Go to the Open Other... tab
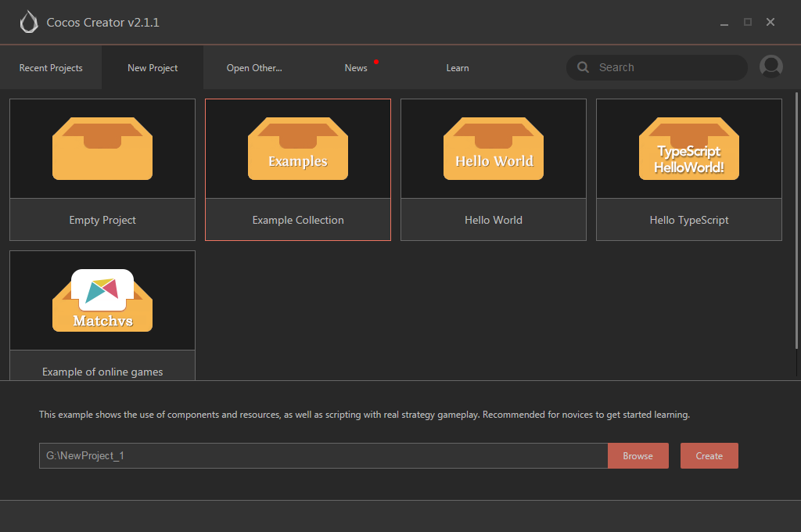Image resolution: width=801 pixels, height=532 pixels. coord(254,68)
